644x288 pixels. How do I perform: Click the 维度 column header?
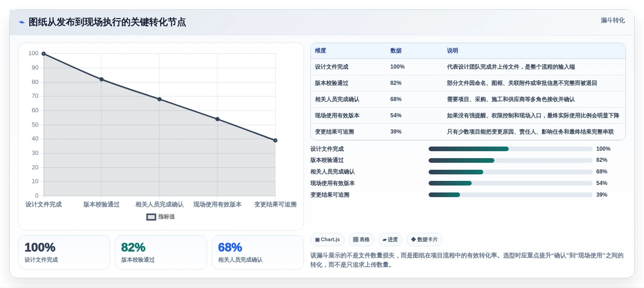pos(321,51)
